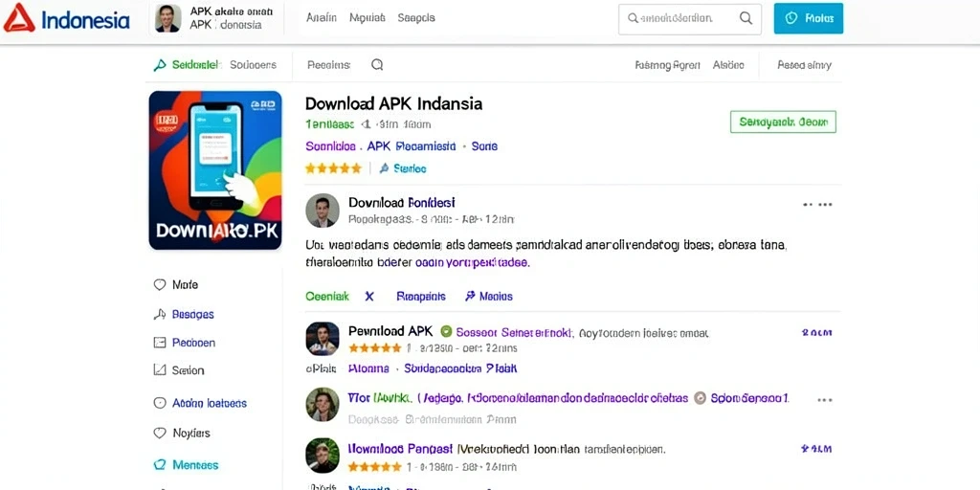Open the more options dots for Download Fonklesi
980x490 pixels.
point(817,205)
